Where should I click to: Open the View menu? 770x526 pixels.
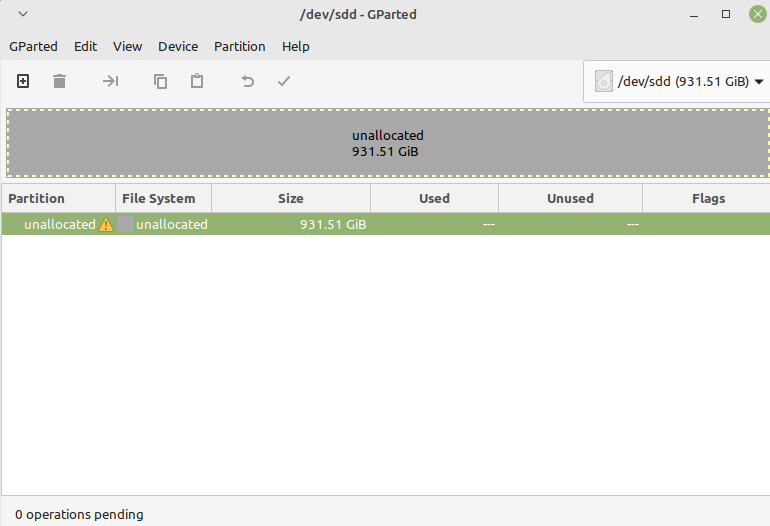pyautogui.click(x=127, y=46)
